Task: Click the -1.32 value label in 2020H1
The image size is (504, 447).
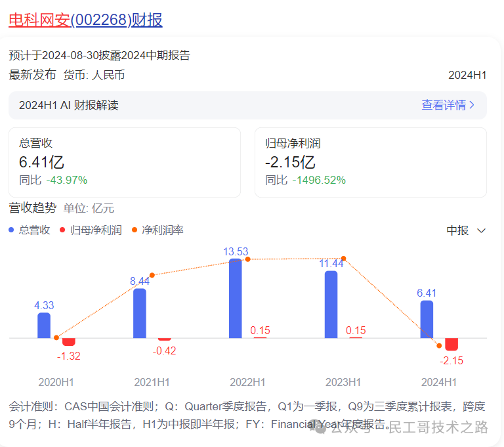Action: coord(68,356)
